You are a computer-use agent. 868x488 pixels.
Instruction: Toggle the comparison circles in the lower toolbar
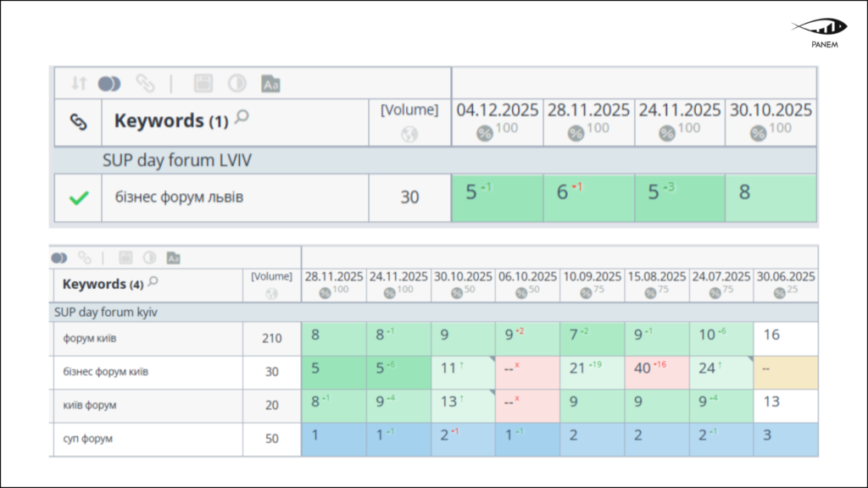[x=58, y=257]
